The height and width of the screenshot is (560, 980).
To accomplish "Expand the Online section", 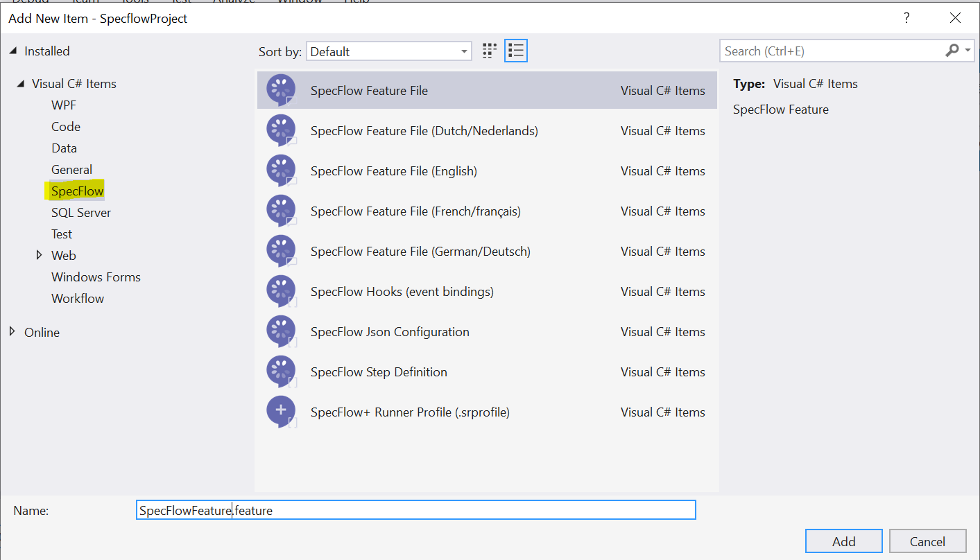I will (x=12, y=332).
